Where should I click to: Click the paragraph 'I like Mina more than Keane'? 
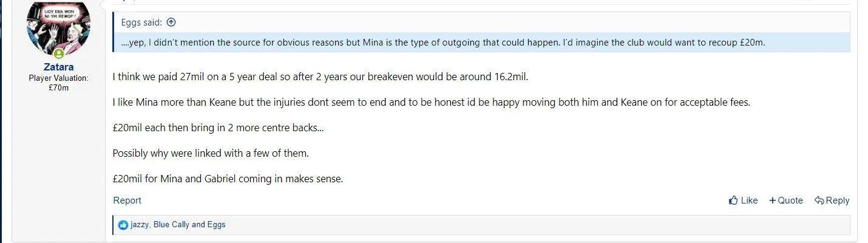[x=431, y=102]
